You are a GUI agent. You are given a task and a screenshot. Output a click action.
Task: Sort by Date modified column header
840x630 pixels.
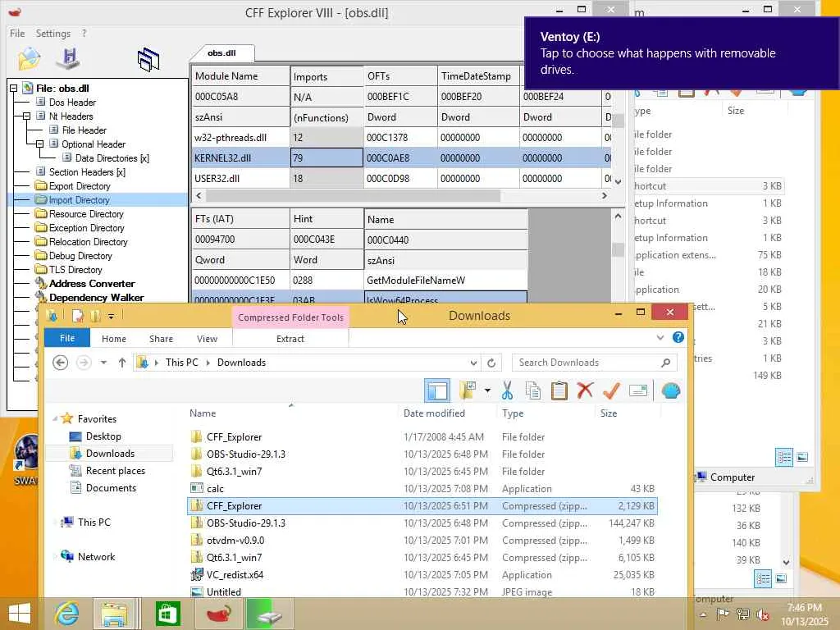434,413
